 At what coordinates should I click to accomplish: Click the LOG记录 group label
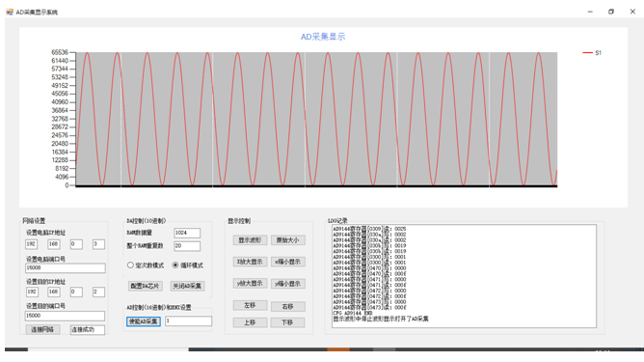[x=337, y=221]
